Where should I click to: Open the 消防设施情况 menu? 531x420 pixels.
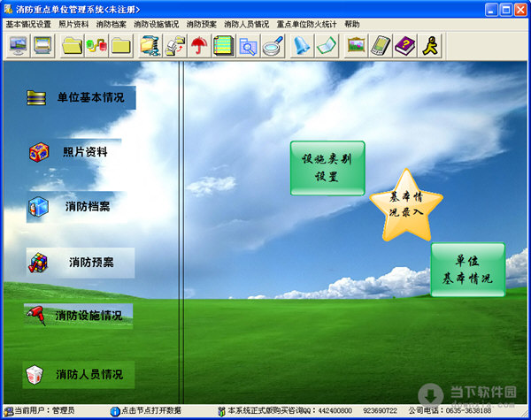156,25
